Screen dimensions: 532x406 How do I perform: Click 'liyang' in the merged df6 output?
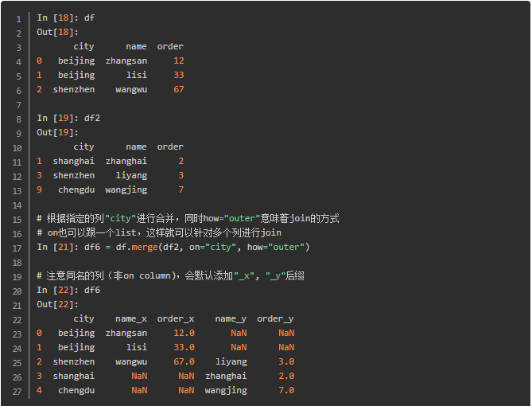tap(231, 362)
